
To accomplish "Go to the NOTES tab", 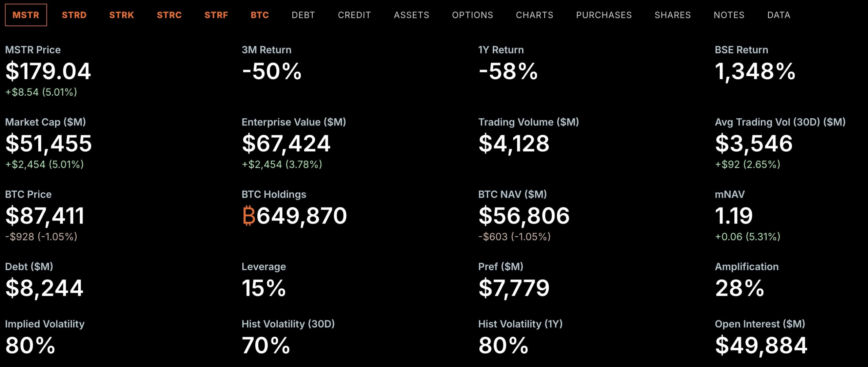I will (729, 15).
